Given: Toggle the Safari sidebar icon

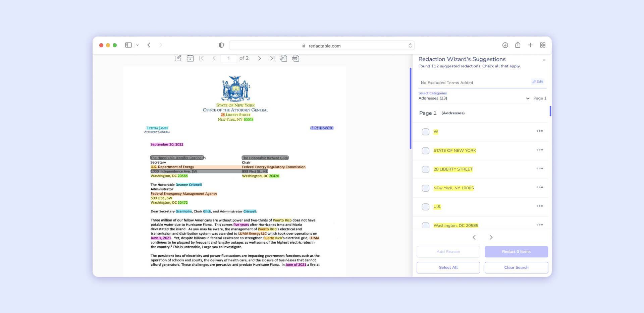Looking at the screenshot, I should 128,45.
